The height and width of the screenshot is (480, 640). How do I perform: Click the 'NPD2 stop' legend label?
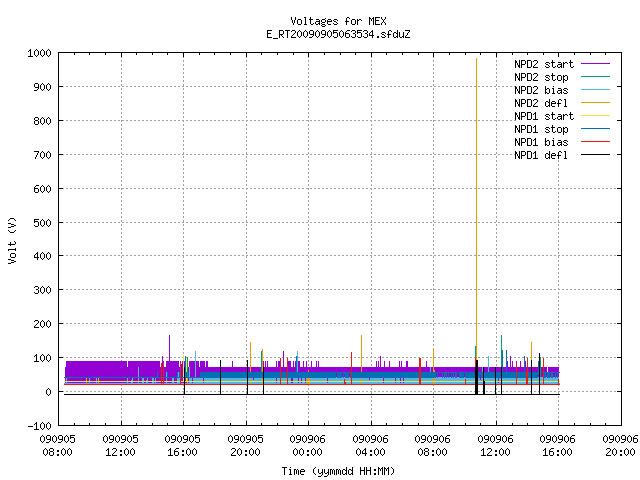541,77
